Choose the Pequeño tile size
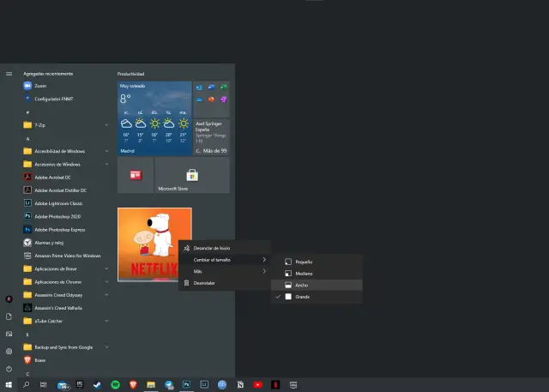549x392 pixels. (305, 261)
